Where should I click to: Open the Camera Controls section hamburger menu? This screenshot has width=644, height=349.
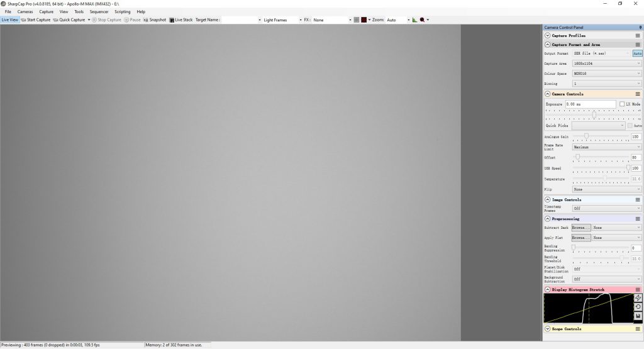(x=638, y=94)
